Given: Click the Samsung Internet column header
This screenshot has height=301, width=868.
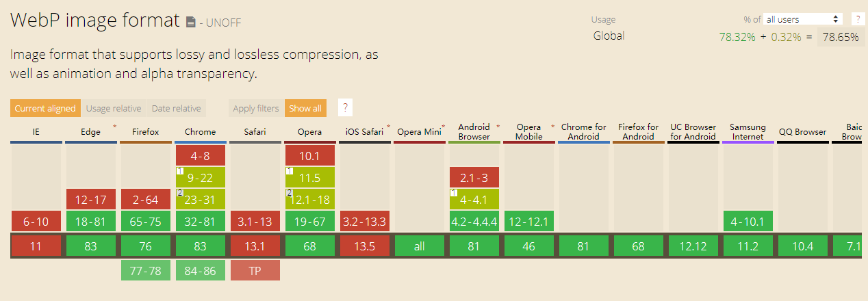Looking at the screenshot, I should coord(748,131).
